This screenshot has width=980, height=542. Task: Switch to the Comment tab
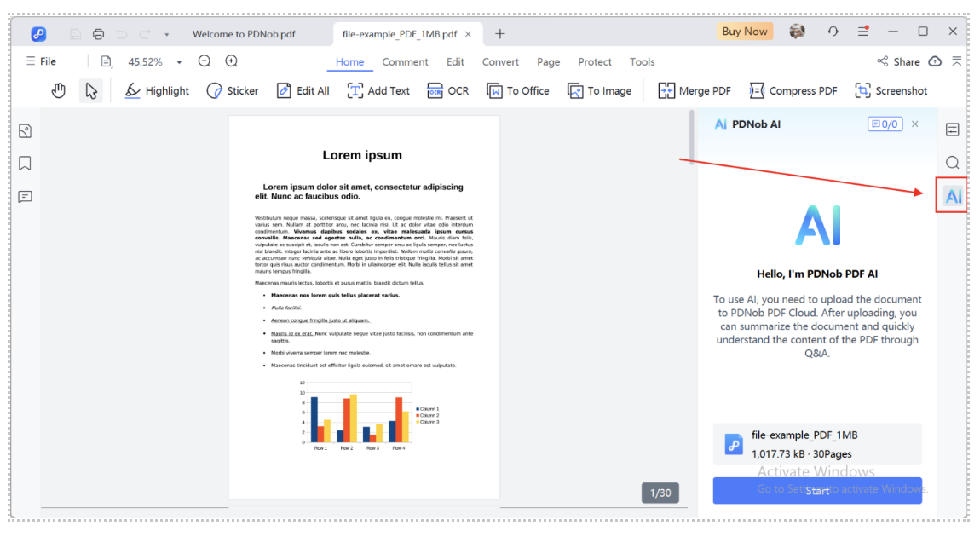(x=405, y=61)
